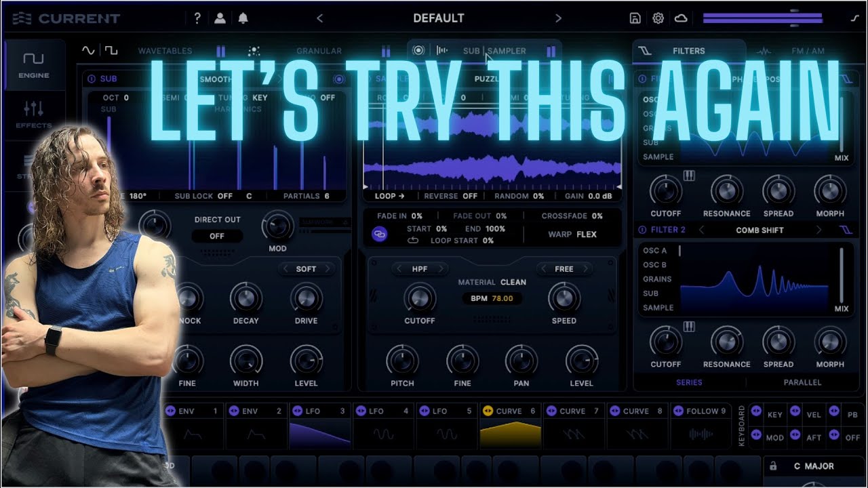Click the LOOP direction arrow setting
This screenshot has height=488, width=868.
pos(390,196)
